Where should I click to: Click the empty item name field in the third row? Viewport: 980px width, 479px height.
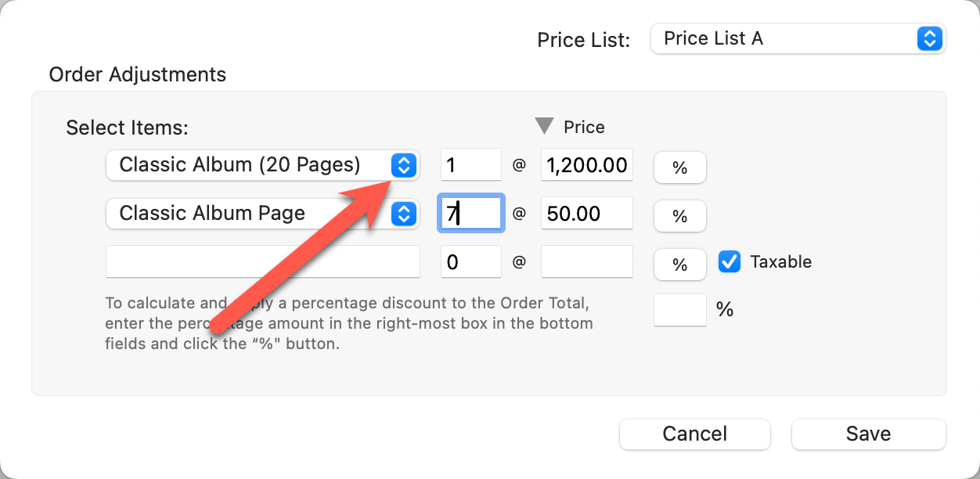[262, 262]
